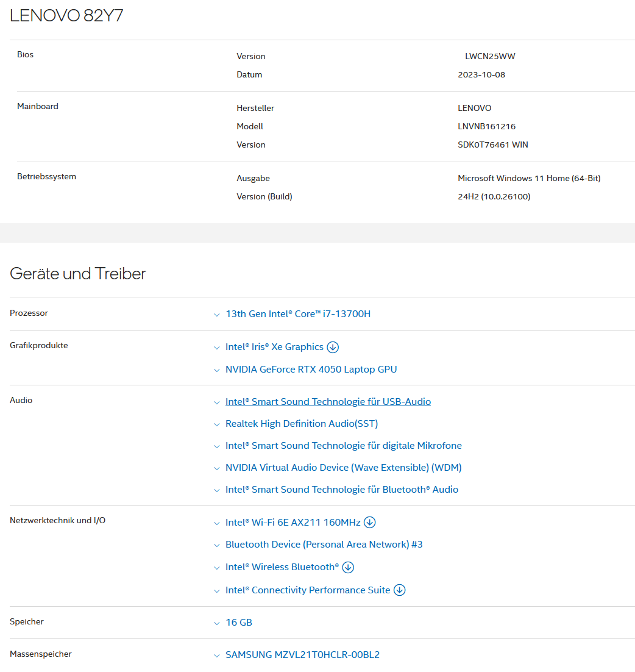Download update for Intel Iris Xe Graphics
635x672 pixels.
[333, 347]
